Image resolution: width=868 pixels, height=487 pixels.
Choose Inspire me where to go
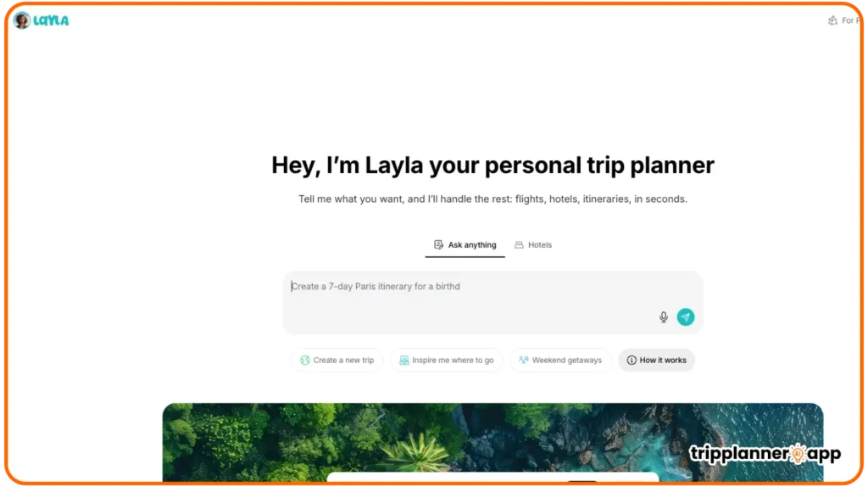point(446,360)
